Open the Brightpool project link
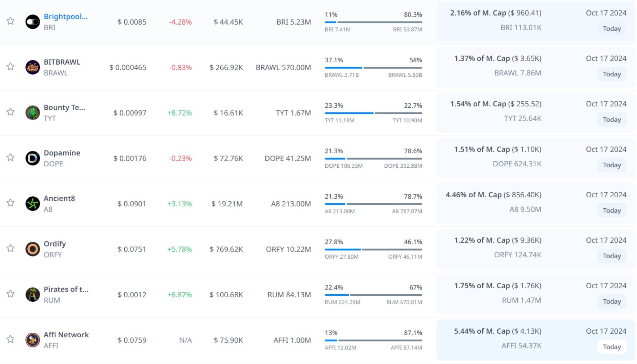This screenshot has width=637, height=364. coord(66,16)
